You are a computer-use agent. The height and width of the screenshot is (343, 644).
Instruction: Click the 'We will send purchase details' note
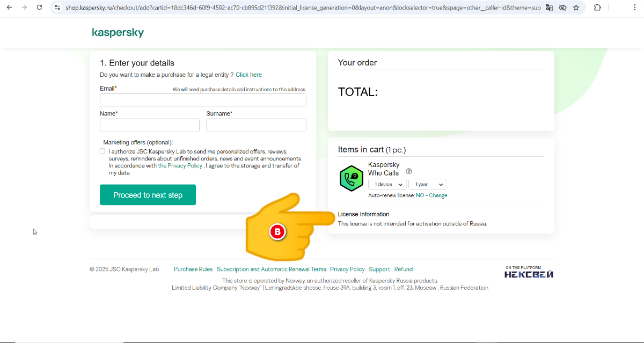pyautogui.click(x=239, y=90)
